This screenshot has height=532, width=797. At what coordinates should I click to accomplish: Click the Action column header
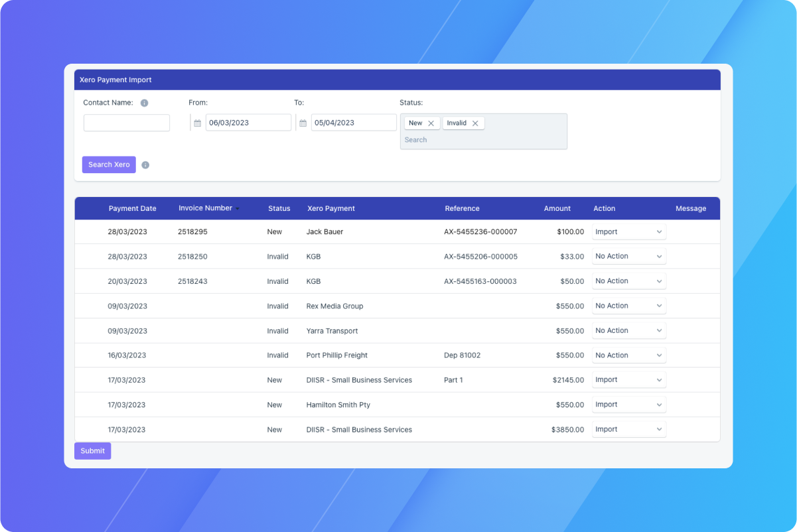pyautogui.click(x=605, y=208)
